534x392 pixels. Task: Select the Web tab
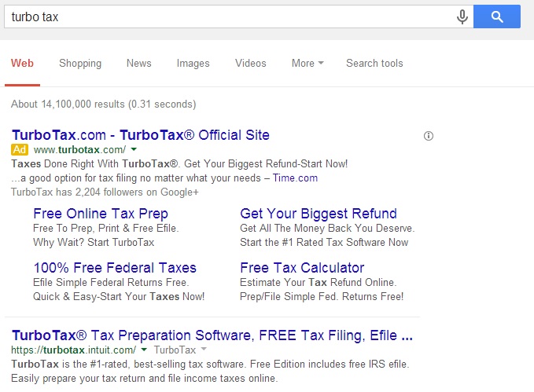[22, 64]
